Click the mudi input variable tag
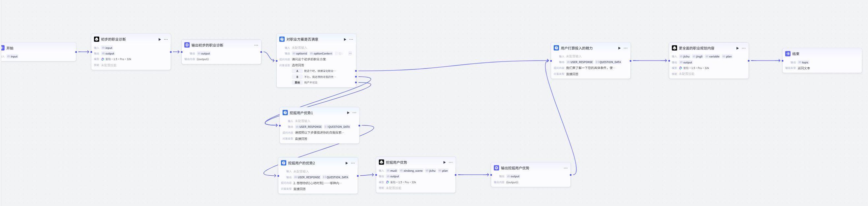 pyautogui.click(x=392, y=171)
